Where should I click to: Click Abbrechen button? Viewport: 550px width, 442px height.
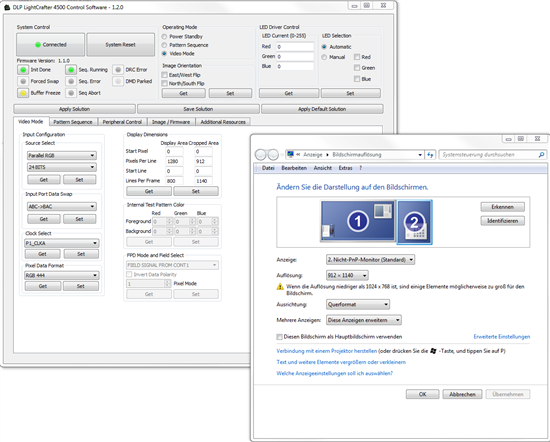pyautogui.click(x=462, y=394)
